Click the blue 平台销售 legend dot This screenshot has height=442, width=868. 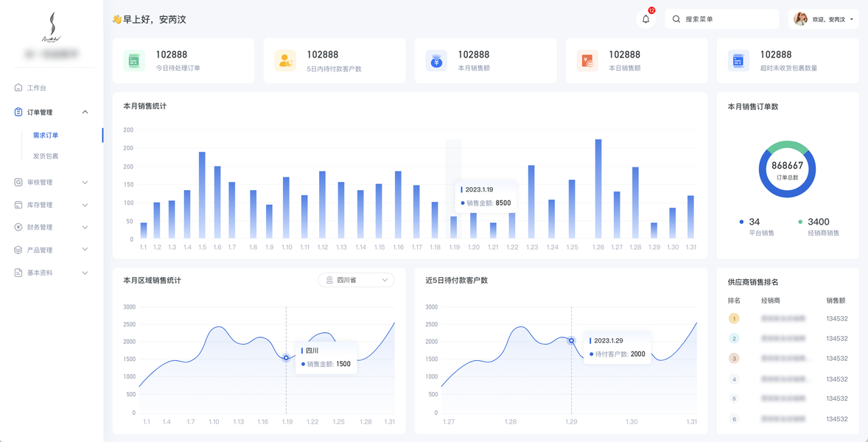tap(742, 222)
